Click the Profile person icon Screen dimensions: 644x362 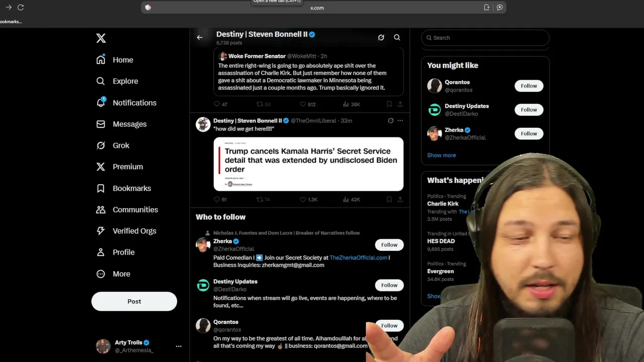[x=101, y=252]
